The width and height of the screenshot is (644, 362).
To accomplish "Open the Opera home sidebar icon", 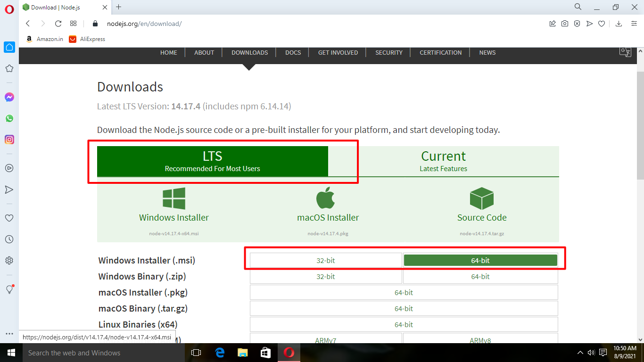I will pos(9,47).
